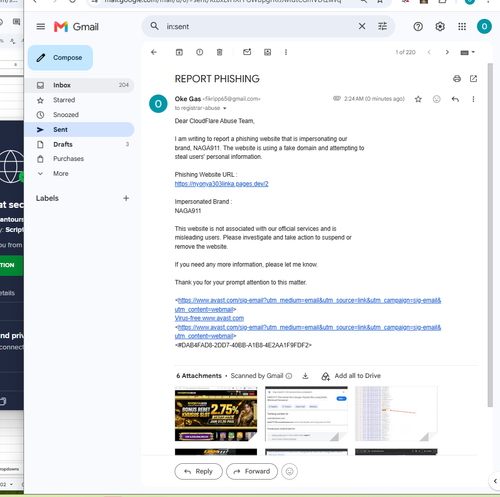Expand the More sidebar items
This screenshot has height=497, width=500.
(79, 173)
